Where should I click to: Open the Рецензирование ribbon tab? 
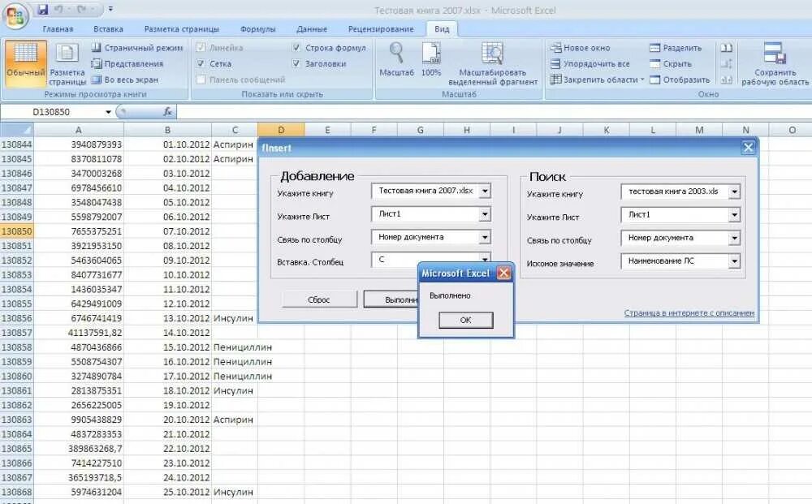click(381, 29)
